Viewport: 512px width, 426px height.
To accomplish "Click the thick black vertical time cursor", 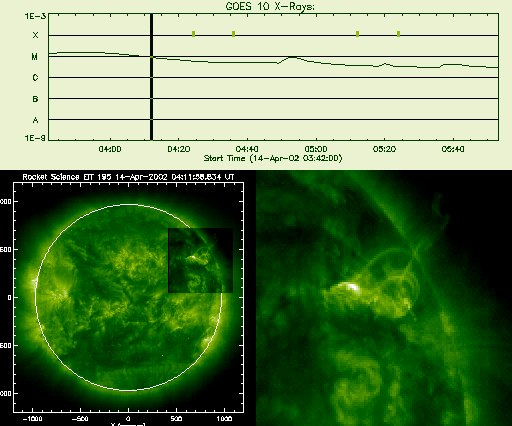I will 151,77.
